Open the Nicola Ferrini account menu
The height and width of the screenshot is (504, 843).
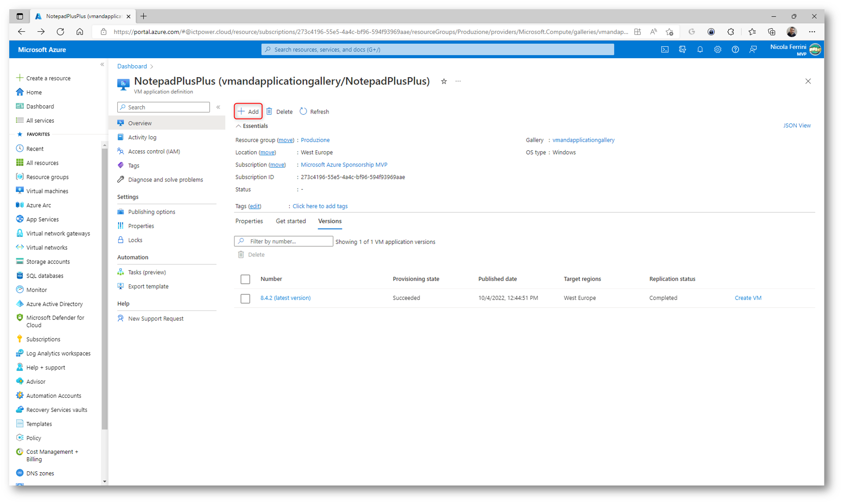pos(795,50)
